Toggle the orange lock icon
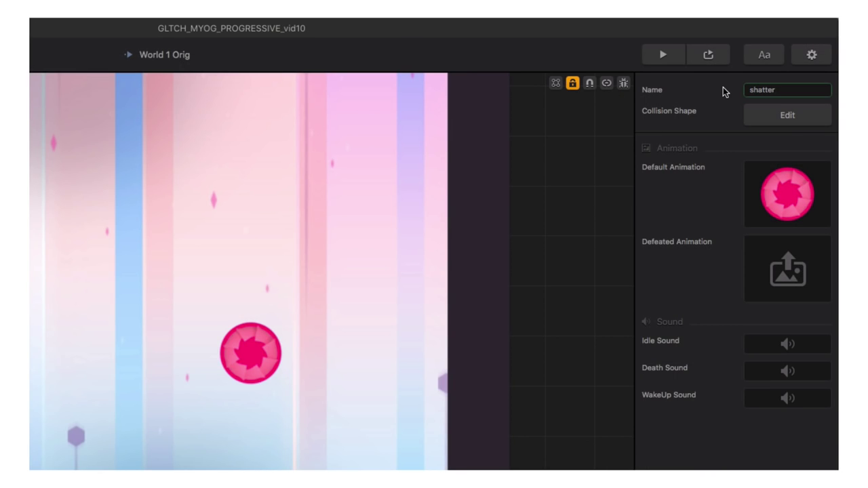This screenshot has width=868, height=488. [572, 83]
